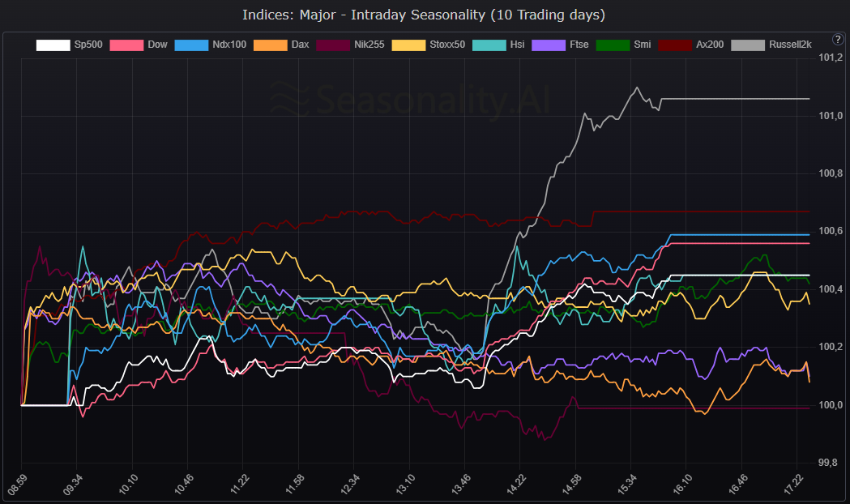Image resolution: width=850 pixels, height=504 pixels.
Task: Toggle the Dow series label
Action: tap(157, 45)
